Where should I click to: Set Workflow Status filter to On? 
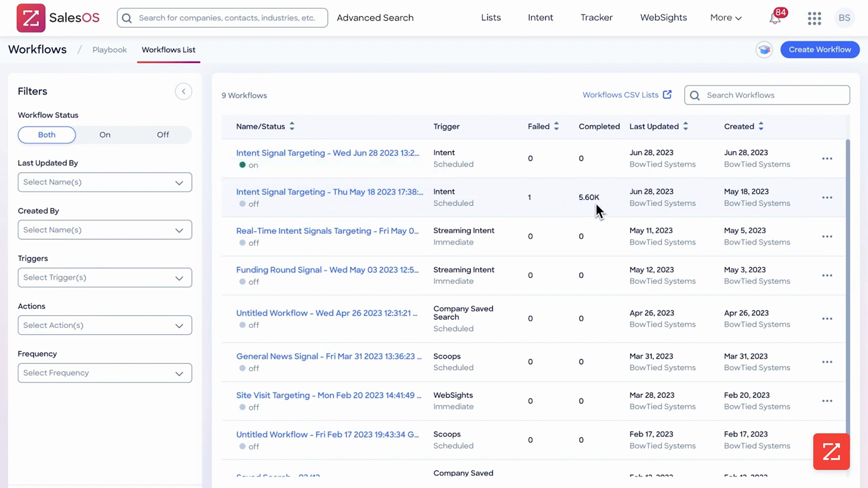tap(104, 135)
